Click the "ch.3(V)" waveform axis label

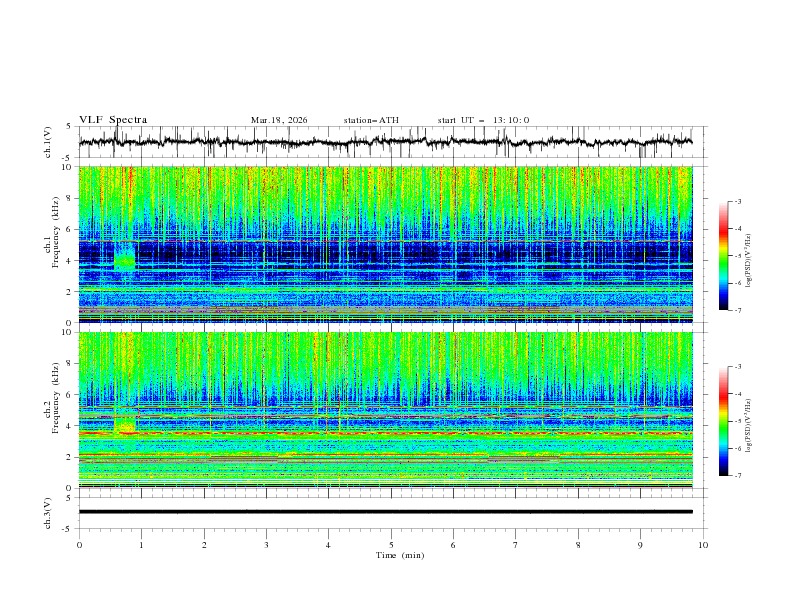48,513
